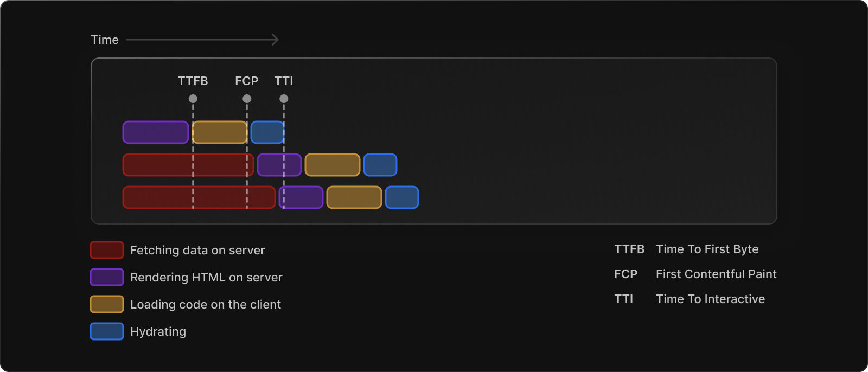Click the 'Loading code on the client' legend text
The height and width of the screenshot is (372, 868).
tap(206, 304)
